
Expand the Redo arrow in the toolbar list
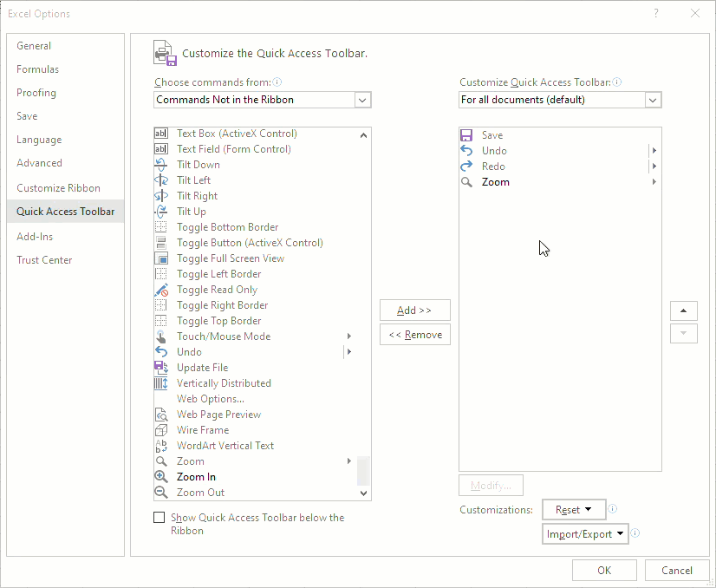[654, 167]
